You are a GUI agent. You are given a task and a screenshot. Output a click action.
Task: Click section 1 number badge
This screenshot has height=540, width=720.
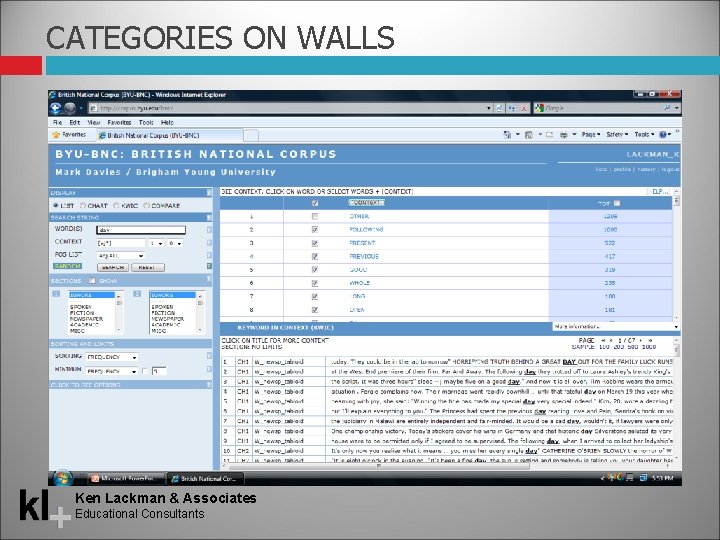(x=56, y=294)
